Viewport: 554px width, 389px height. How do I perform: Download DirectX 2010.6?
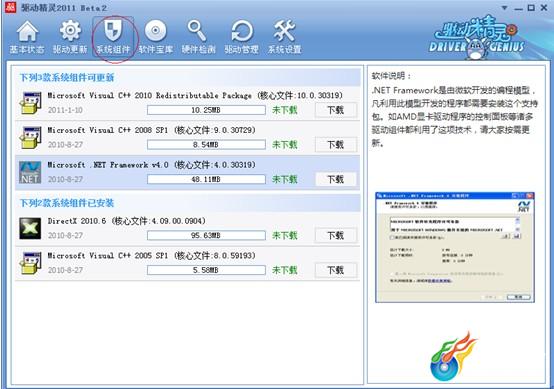pyautogui.click(x=335, y=236)
